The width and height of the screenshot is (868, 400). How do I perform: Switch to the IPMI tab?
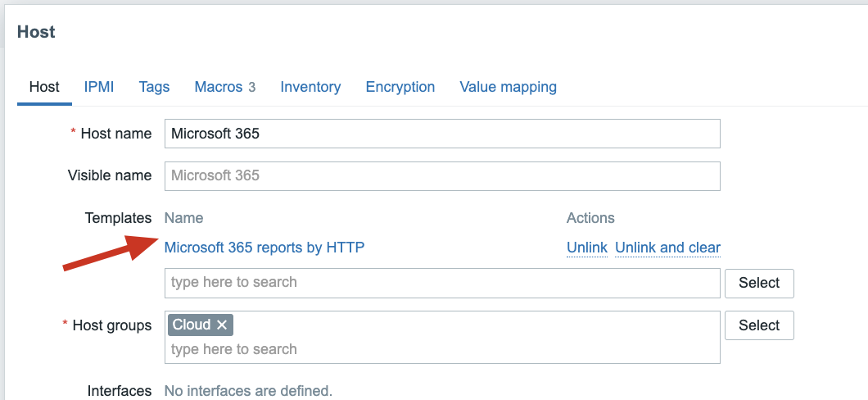(99, 87)
